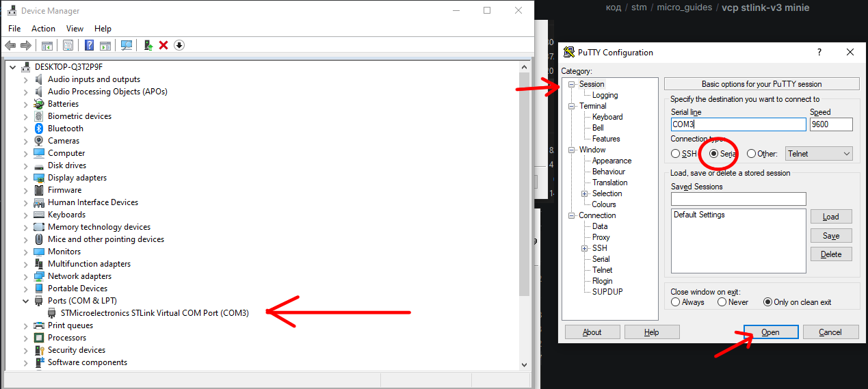
Task: Open the Telnet connection type dropdown
Action: pos(819,154)
